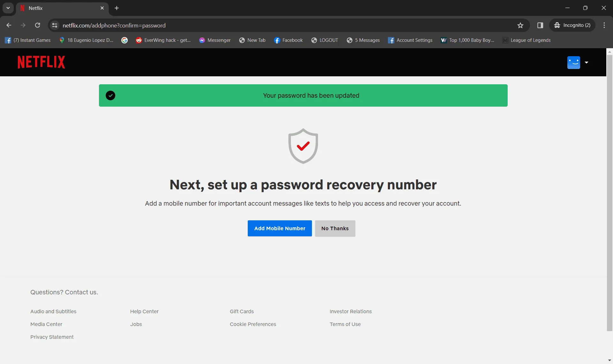Open the Incognito (2) indicator
The image size is (613, 364).
click(x=572, y=25)
